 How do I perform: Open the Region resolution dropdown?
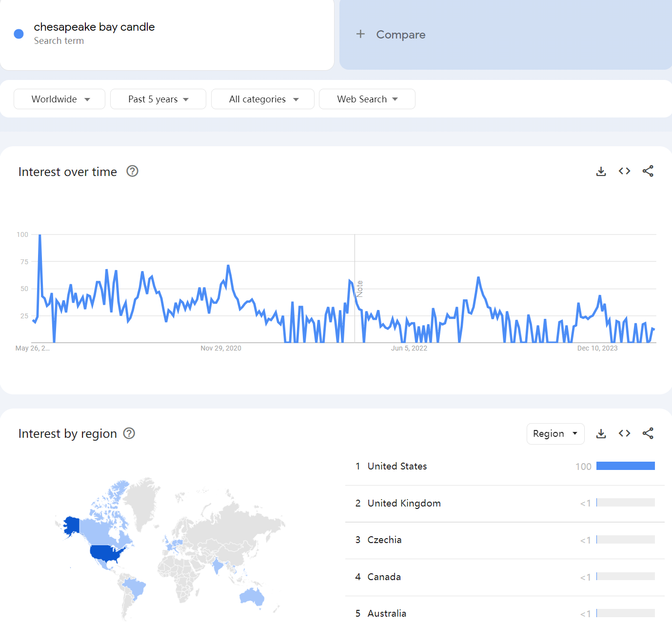[555, 434]
